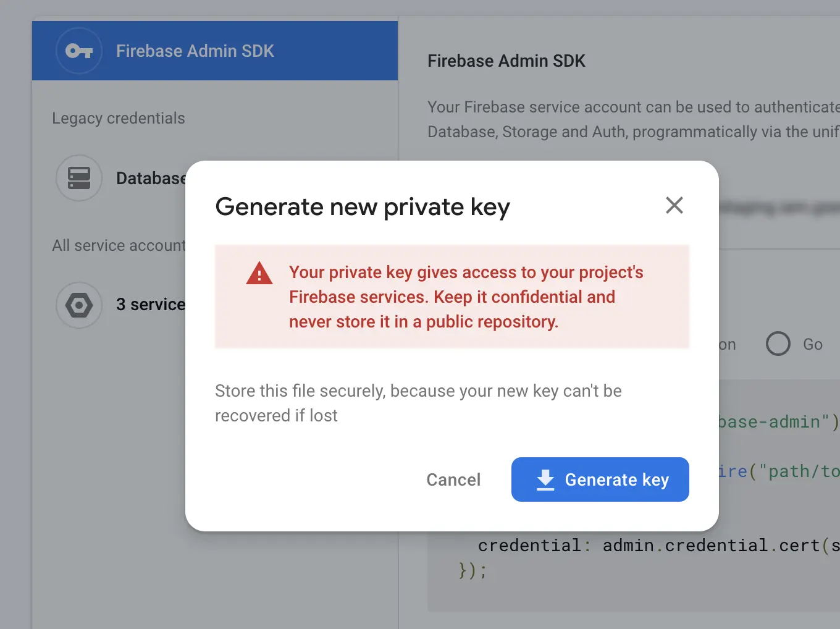Select the Go language radio button
Viewport: 840px width, 629px height.
(778, 344)
